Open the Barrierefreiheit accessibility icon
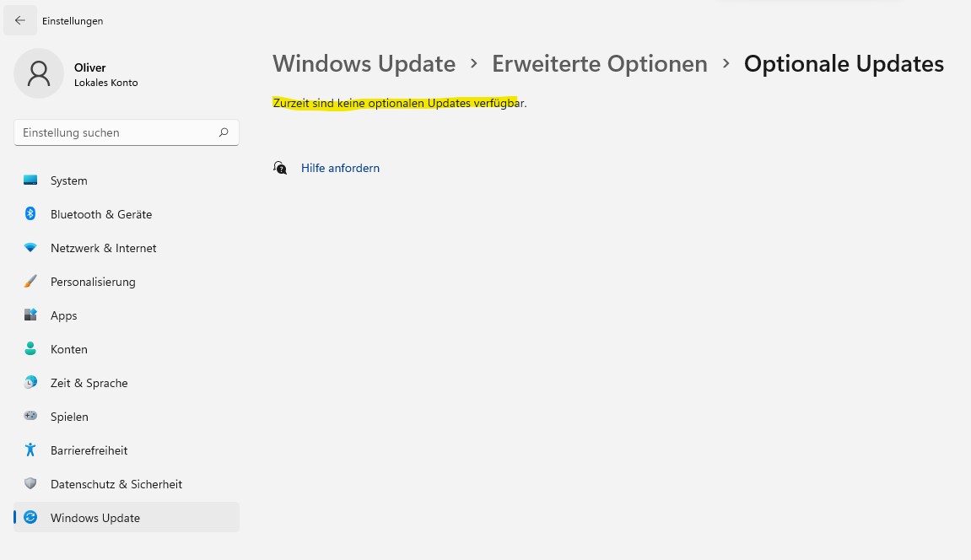 point(30,450)
